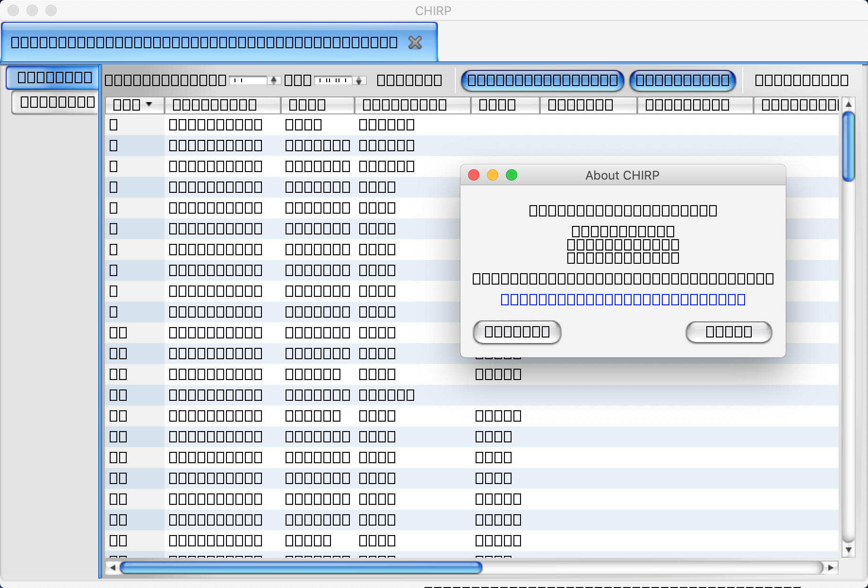Click the vertical scrollbar blue thumb
The height and width of the screenshot is (588, 868).
coord(849,146)
